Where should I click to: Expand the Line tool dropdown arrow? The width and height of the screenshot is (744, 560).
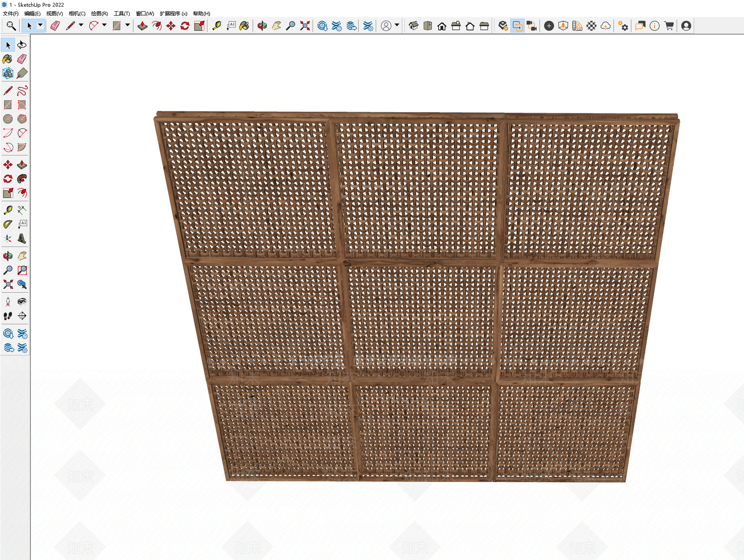click(81, 25)
